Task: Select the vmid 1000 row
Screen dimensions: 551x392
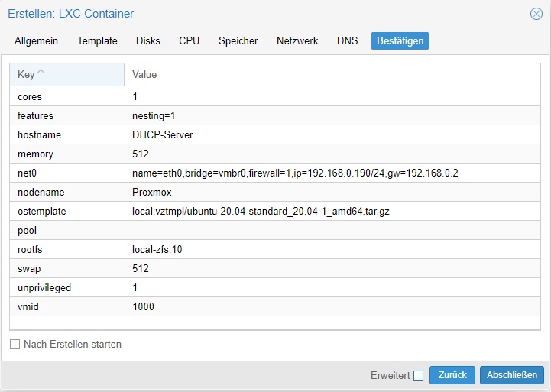Action: pos(275,306)
